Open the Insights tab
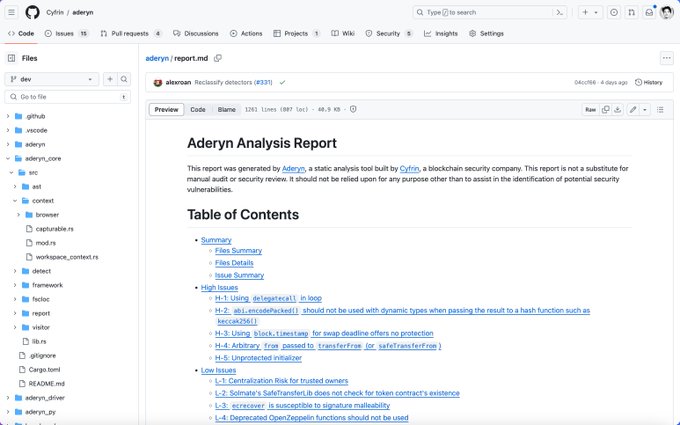Viewport: 680px width, 425px height. point(441,33)
